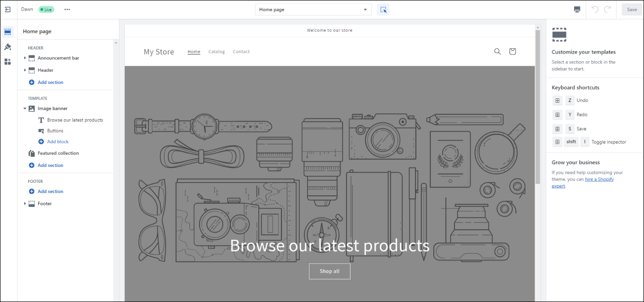644x302 pixels.
Task: Click the Image banner picture icon
Action: (x=32, y=109)
